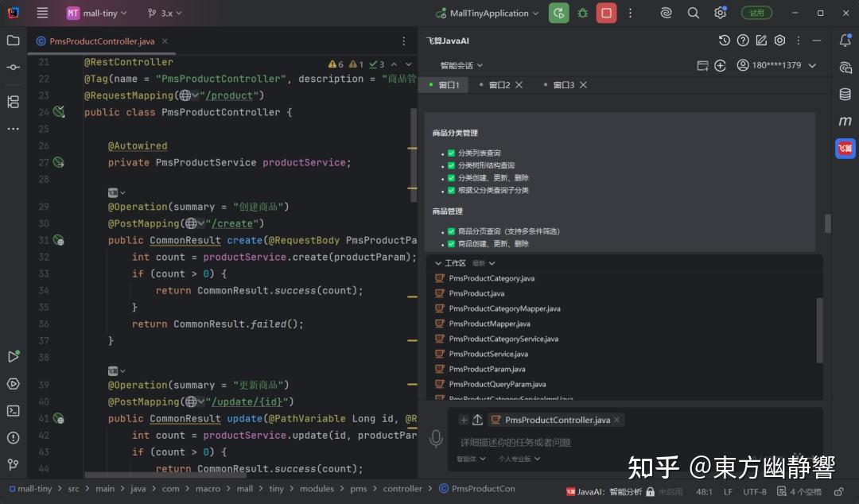The height and width of the screenshot is (504, 859).
Task: Open the Notifications bell
Action: [845, 40]
